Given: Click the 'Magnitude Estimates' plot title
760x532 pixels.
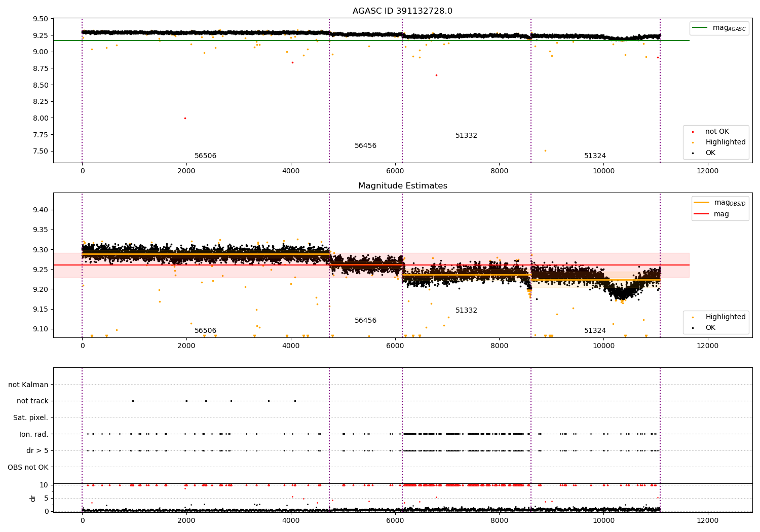Looking at the screenshot, I should coord(402,186).
